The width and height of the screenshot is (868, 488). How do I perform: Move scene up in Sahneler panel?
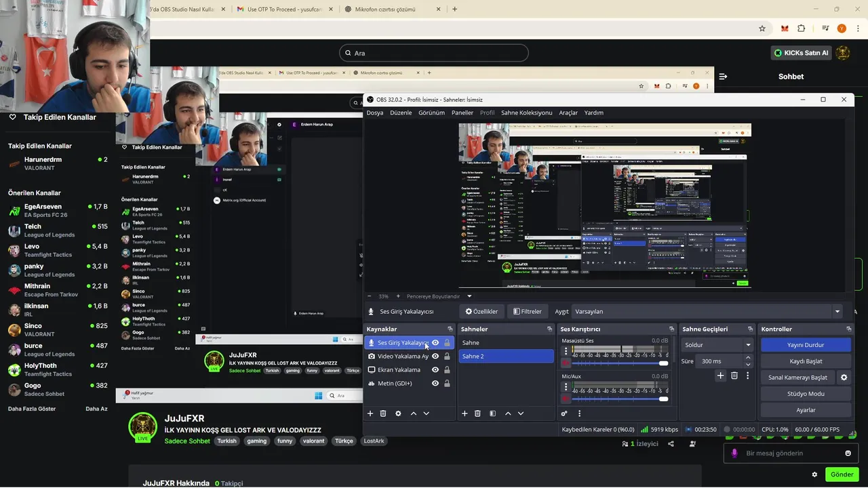coord(508,413)
